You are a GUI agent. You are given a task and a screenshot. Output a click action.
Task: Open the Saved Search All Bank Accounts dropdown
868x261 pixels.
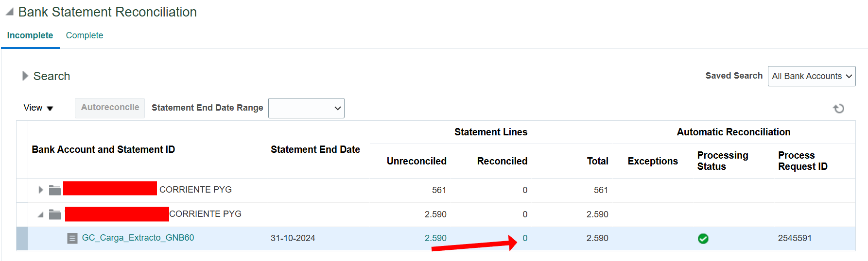click(x=812, y=76)
